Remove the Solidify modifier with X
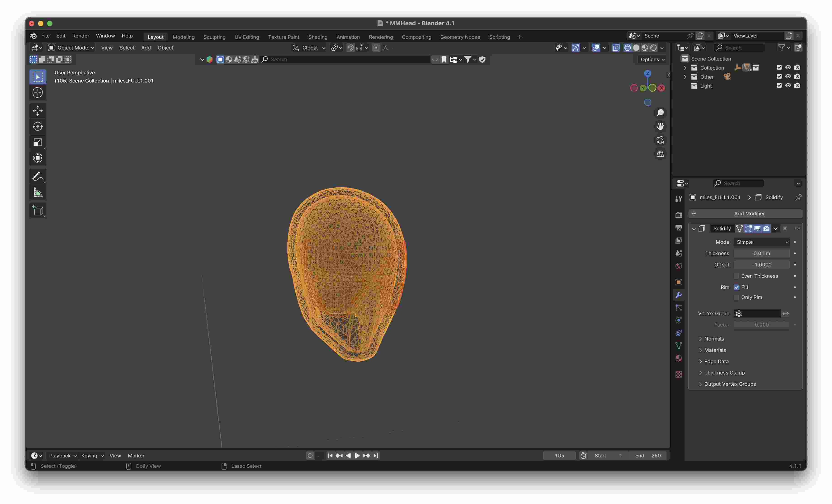 tap(785, 228)
